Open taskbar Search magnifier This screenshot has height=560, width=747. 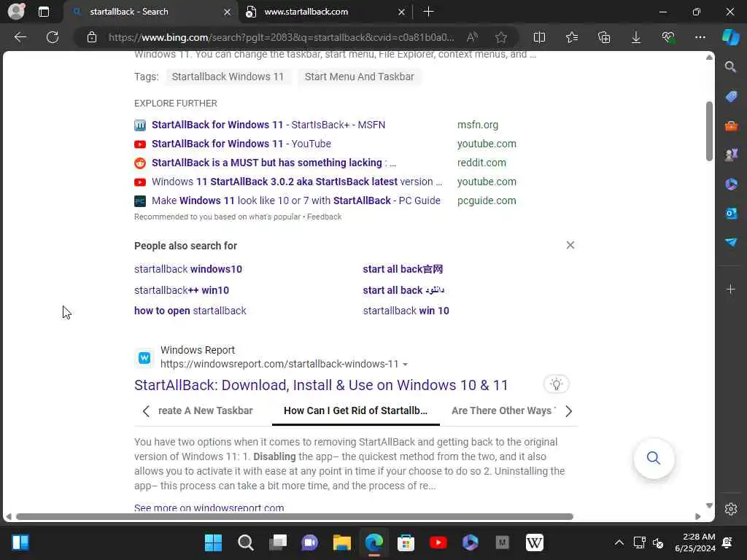tap(245, 542)
